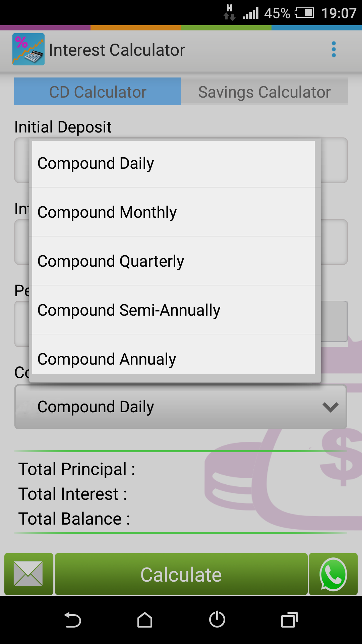This screenshot has width=362, height=644.
Task: Tap the Compound Daily spinner field
Action: click(x=168, y=407)
